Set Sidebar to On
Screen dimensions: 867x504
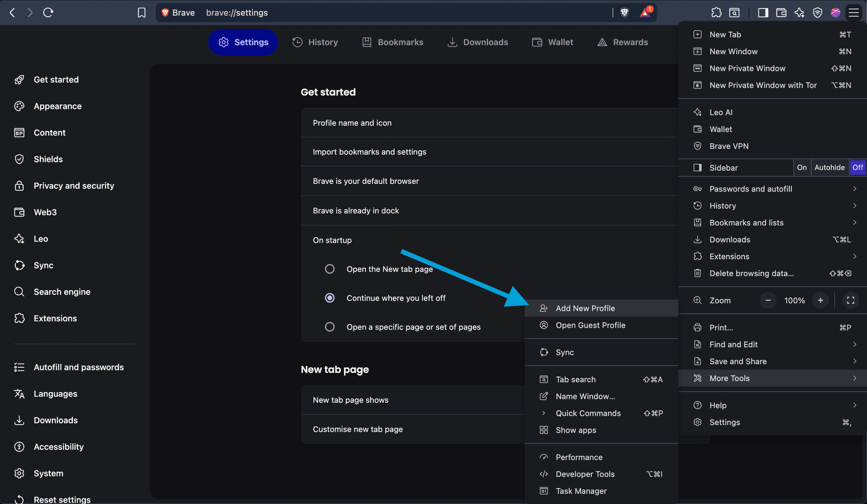click(802, 168)
